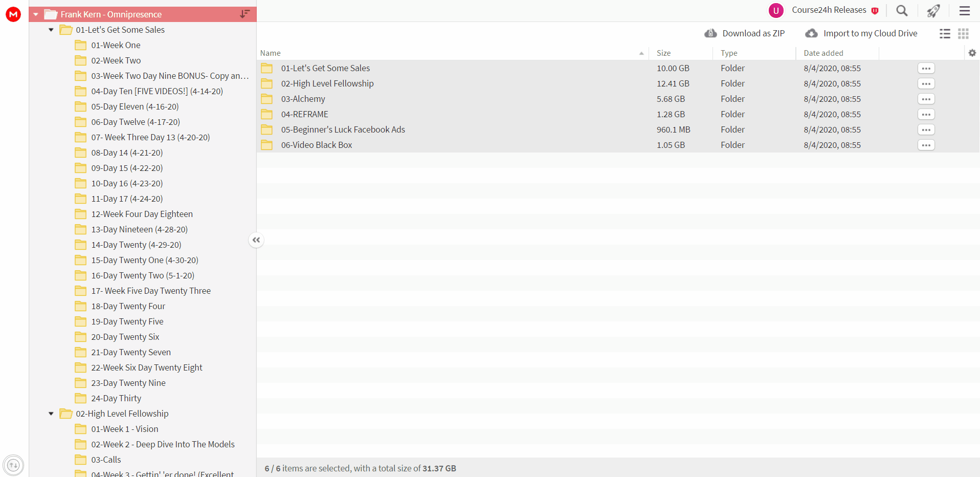Collapse 01-Let's Get Some Sales tree node
Screen dimensions: 980x477
(51, 30)
